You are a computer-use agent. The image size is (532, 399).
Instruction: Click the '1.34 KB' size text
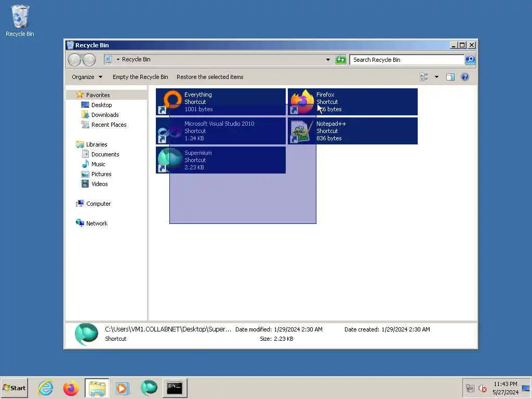point(194,138)
